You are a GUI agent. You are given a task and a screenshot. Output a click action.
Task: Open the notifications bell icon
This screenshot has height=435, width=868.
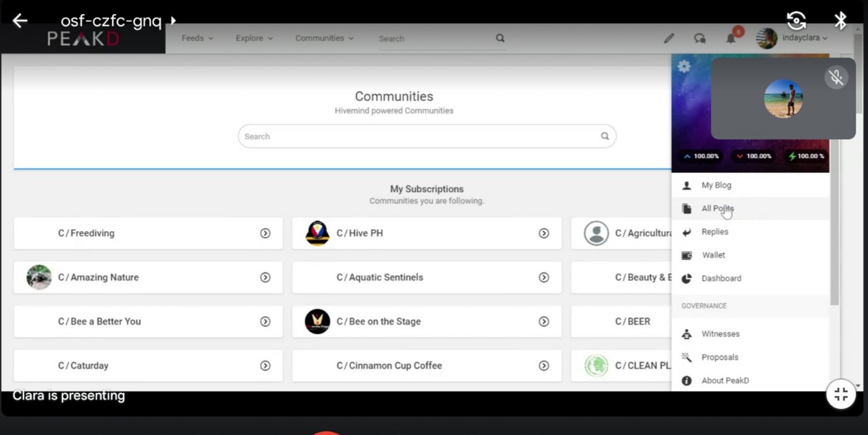[x=731, y=38]
